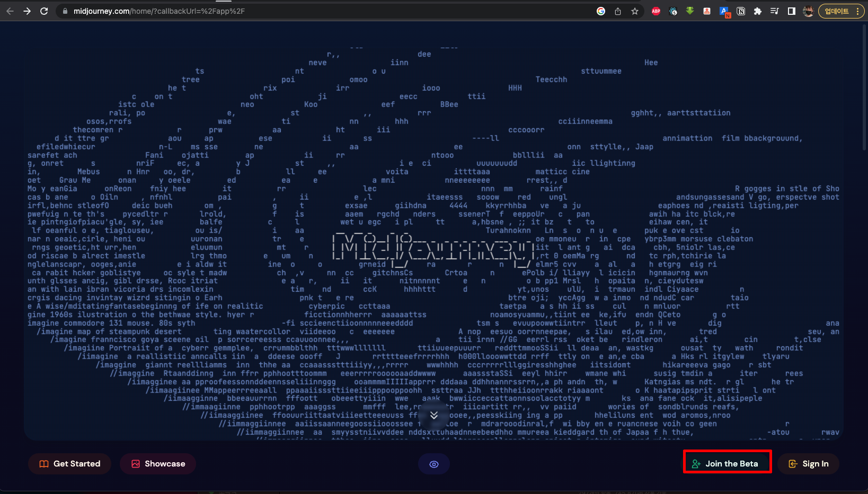The height and width of the screenshot is (494, 868).
Task: View site information via the lock icon
Action: coord(65,11)
